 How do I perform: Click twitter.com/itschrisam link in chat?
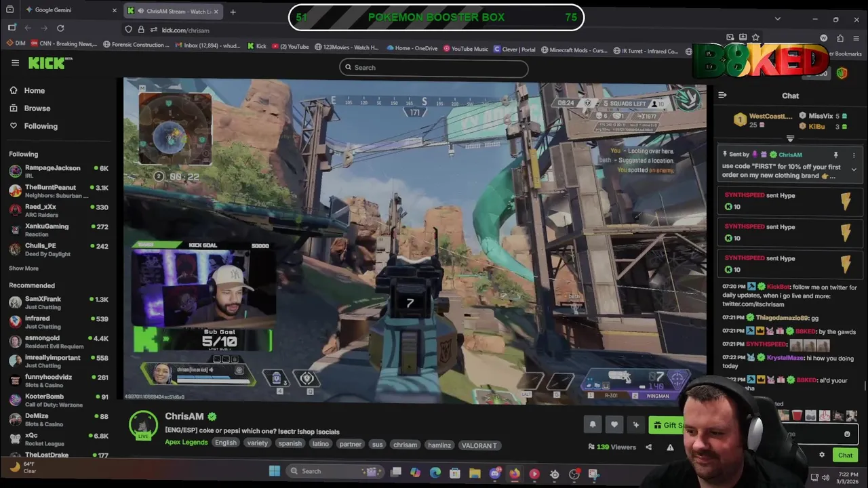[x=753, y=304]
